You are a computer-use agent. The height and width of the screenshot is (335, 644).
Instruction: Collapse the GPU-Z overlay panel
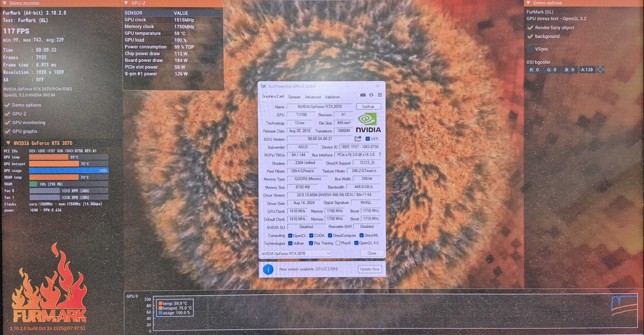pos(126,3)
